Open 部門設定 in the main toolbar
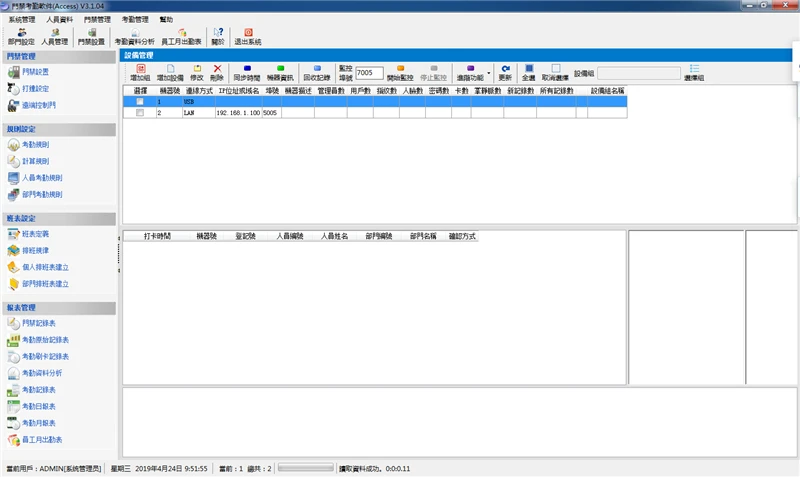The width and height of the screenshot is (800, 477). click(x=21, y=37)
